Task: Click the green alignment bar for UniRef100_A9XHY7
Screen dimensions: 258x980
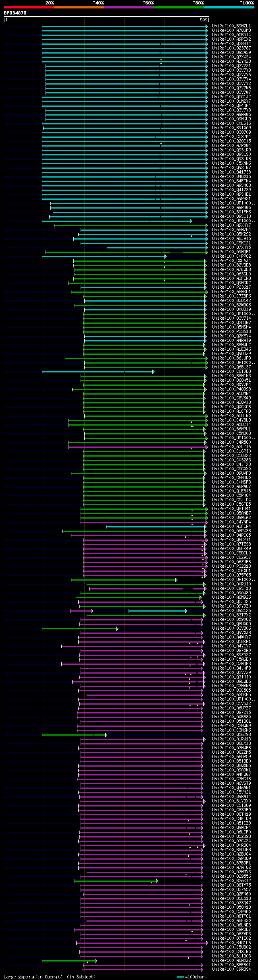Action: coord(131,225)
